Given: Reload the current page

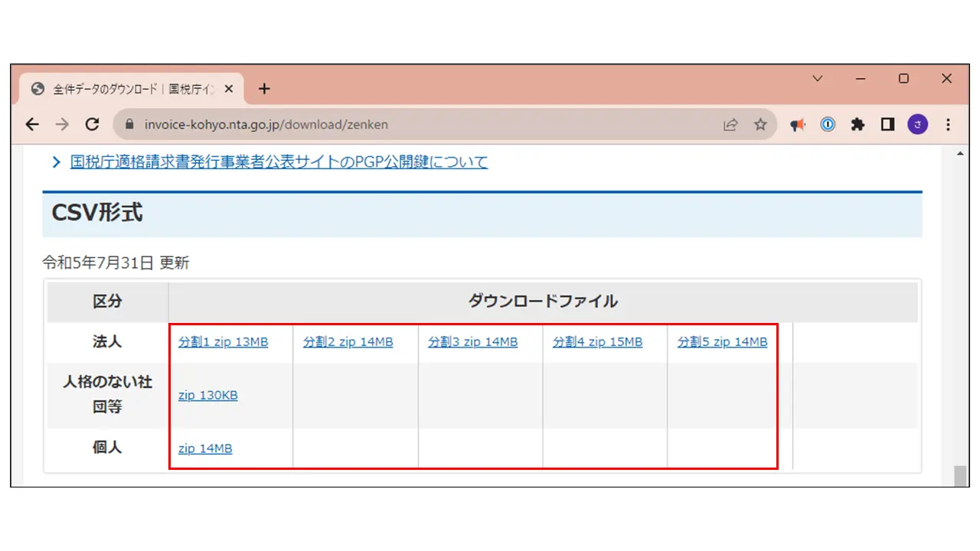Looking at the screenshot, I should pos(92,124).
